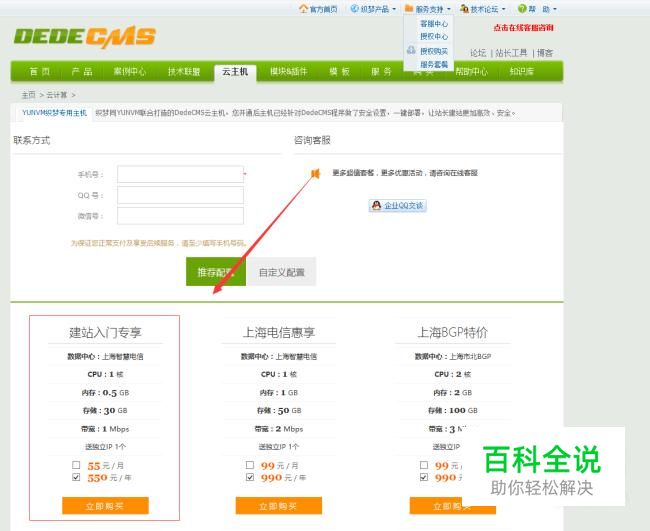Image resolution: width=650 pixels, height=531 pixels.
Task: Open the 案例中心 nav item
Action: click(x=130, y=71)
